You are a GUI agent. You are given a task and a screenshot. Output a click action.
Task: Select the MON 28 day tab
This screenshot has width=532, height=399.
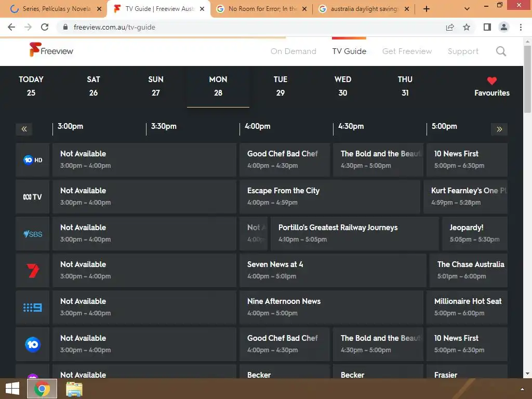pyautogui.click(x=218, y=86)
